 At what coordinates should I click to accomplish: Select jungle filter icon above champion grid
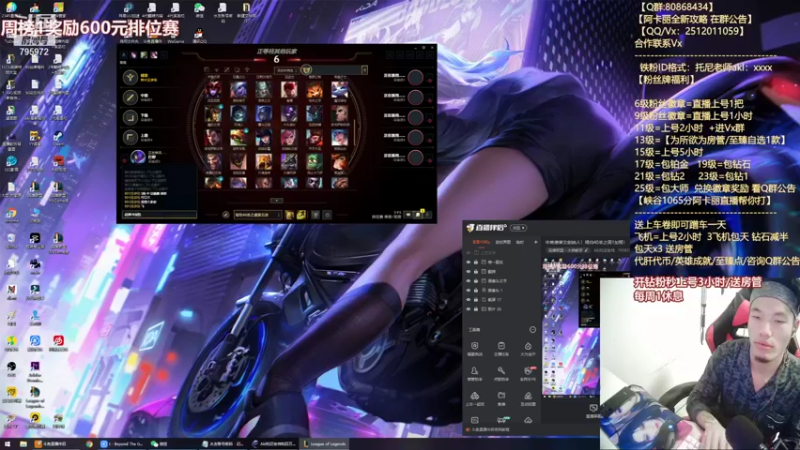217,70
